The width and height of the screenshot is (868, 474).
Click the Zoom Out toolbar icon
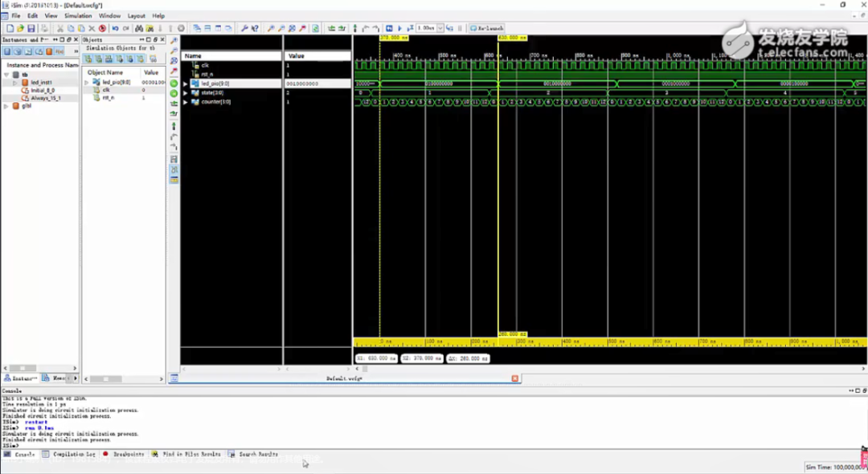[x=281, y=28]
